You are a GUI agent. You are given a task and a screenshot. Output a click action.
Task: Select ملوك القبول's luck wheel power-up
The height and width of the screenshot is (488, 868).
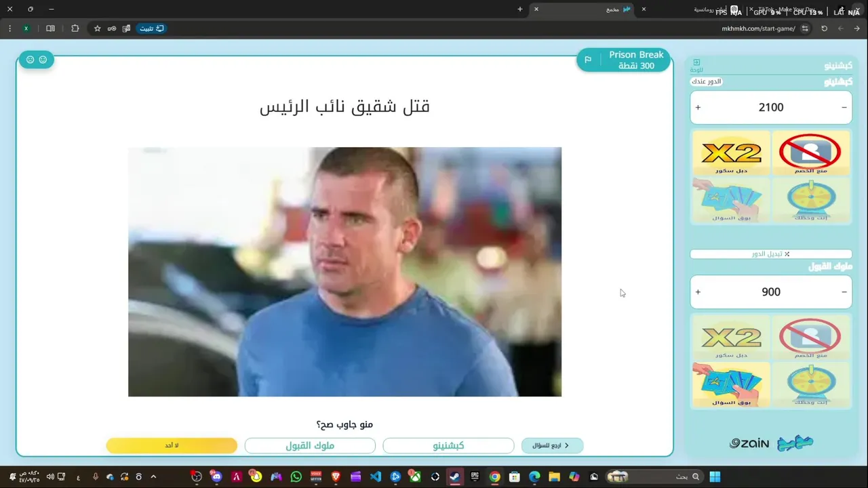coord(810,384)
